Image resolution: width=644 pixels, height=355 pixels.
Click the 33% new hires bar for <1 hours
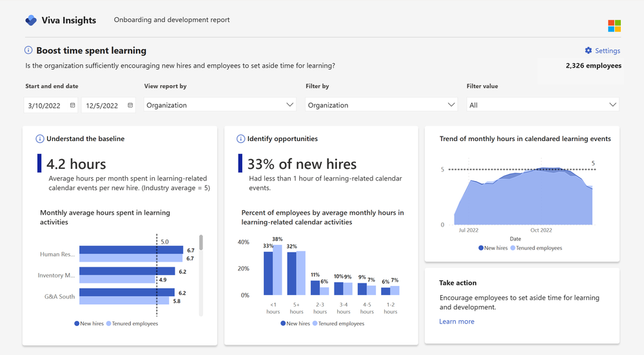coord(268,273)
